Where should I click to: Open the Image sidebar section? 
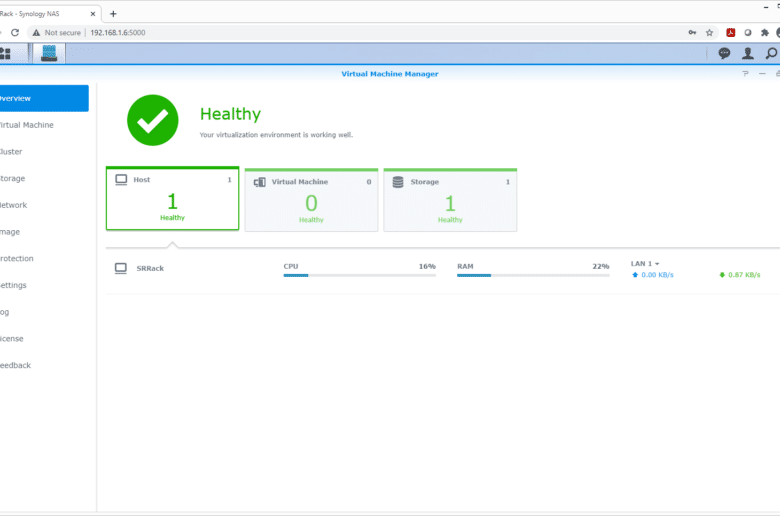pos(44,232)
